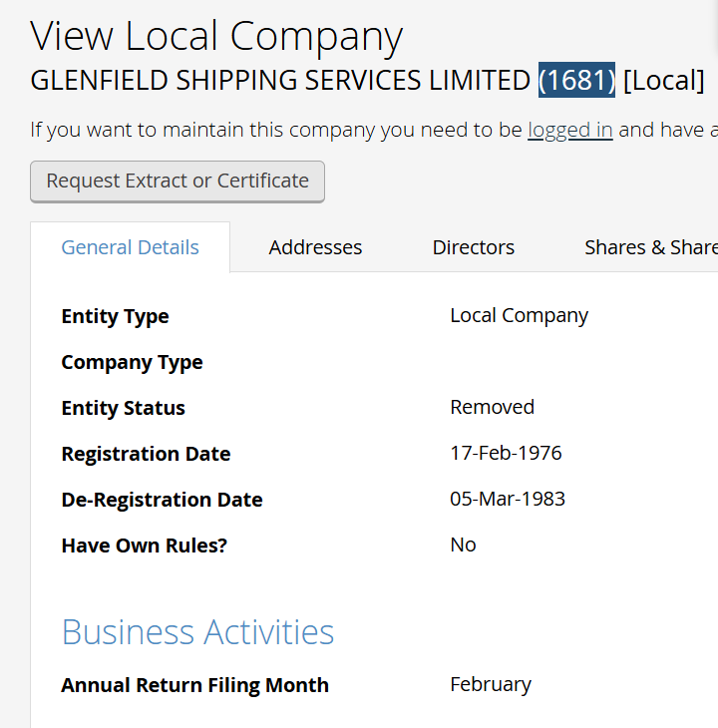The width and height of the screenshot is (718, 728).
Task: Click the [Local] tag in the title
Action: coord(664,81)
